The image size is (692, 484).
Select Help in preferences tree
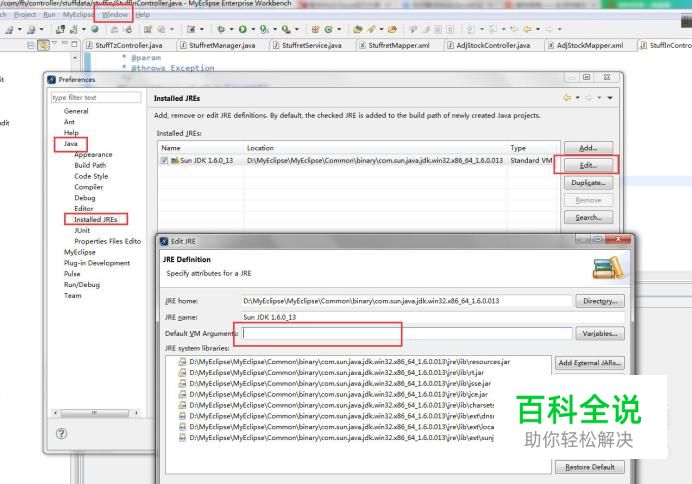coord(71,132)
